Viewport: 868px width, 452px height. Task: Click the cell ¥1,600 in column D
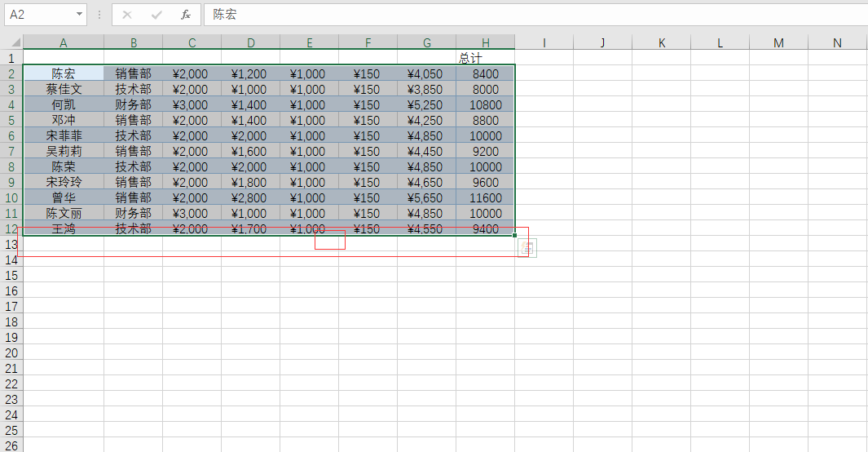pyautogui.click(x=251, y=151)
